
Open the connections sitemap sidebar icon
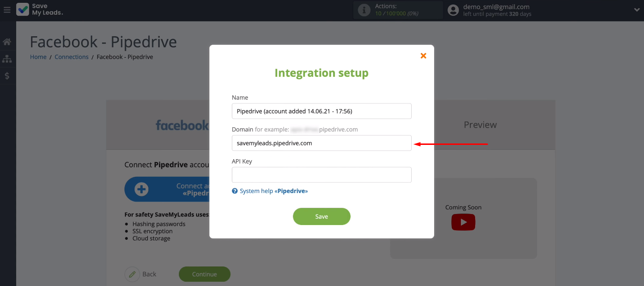pyautogui.click(x=7, y=59)
